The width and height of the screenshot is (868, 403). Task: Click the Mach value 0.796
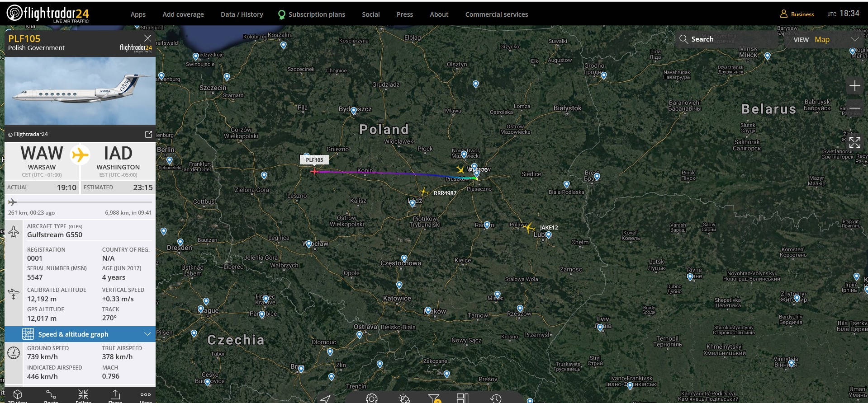(111, 376)
